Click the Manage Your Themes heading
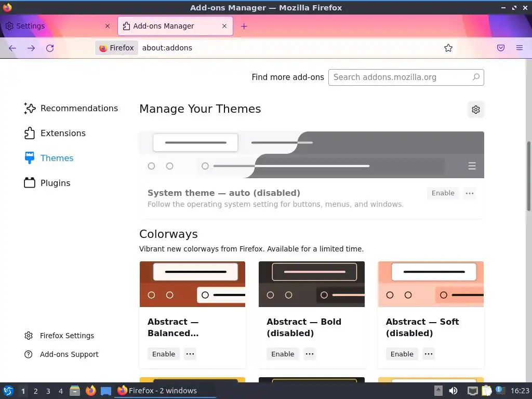The image size is (532, 399). (x=200, y=109)
